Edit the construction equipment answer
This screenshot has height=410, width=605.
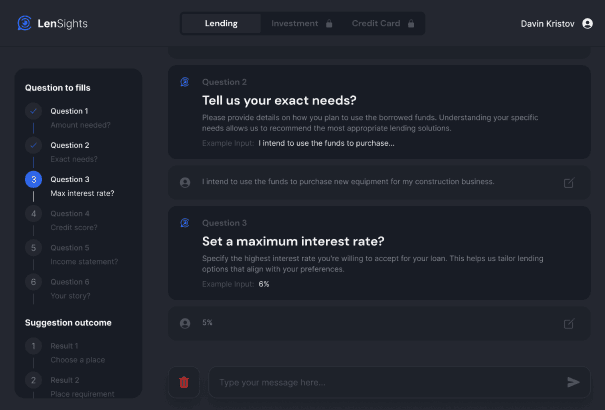point(569,183)
